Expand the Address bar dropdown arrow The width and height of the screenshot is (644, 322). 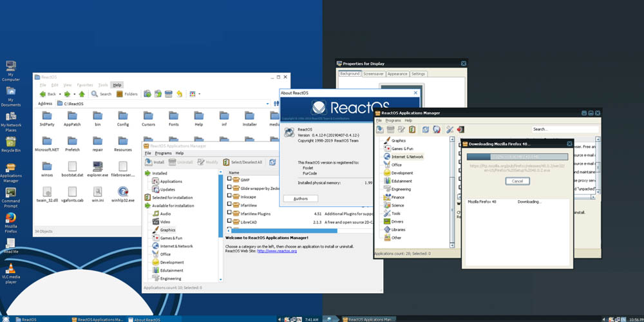pos(268,104)
